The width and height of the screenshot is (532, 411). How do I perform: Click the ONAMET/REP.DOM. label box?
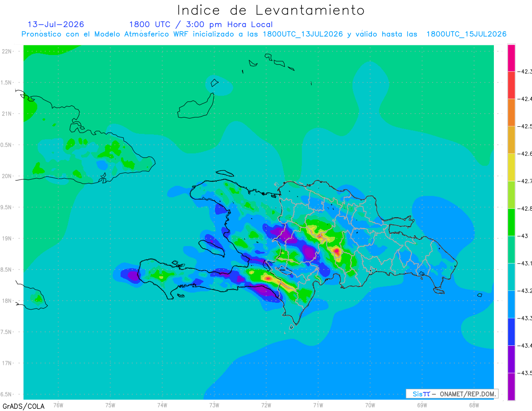[452, 394]
